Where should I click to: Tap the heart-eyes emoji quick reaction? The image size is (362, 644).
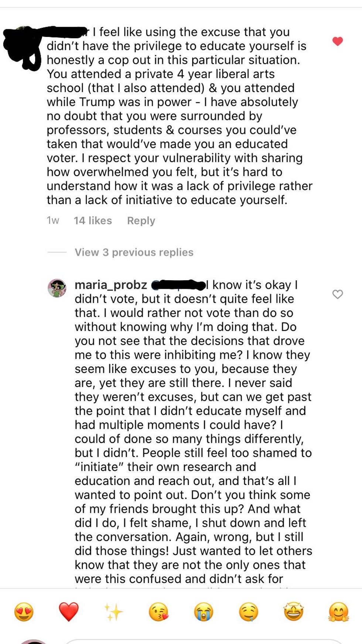point(24,612)
